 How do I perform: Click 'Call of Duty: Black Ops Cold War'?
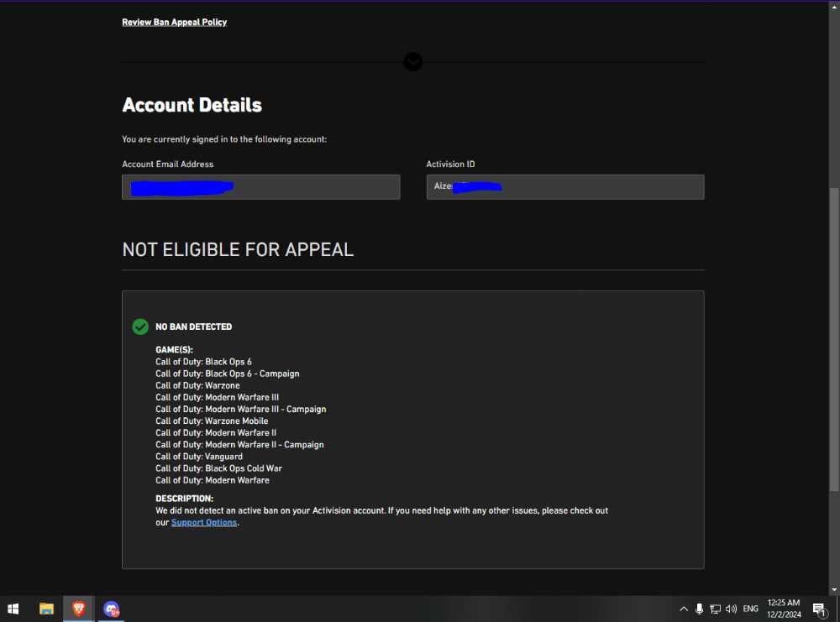pos(218,468)
